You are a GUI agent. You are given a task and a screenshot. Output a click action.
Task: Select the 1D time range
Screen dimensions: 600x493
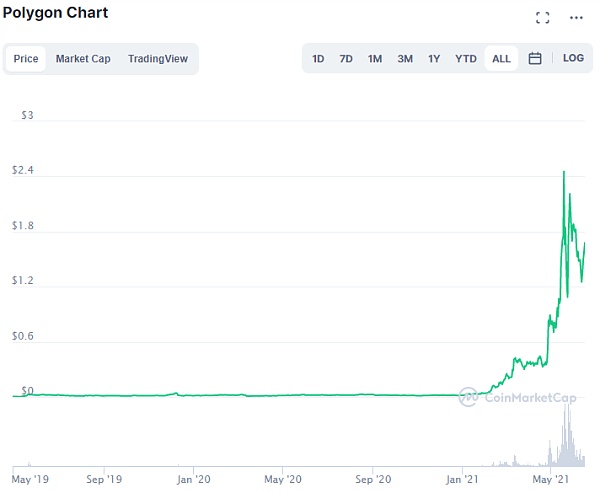coord(318,59)
